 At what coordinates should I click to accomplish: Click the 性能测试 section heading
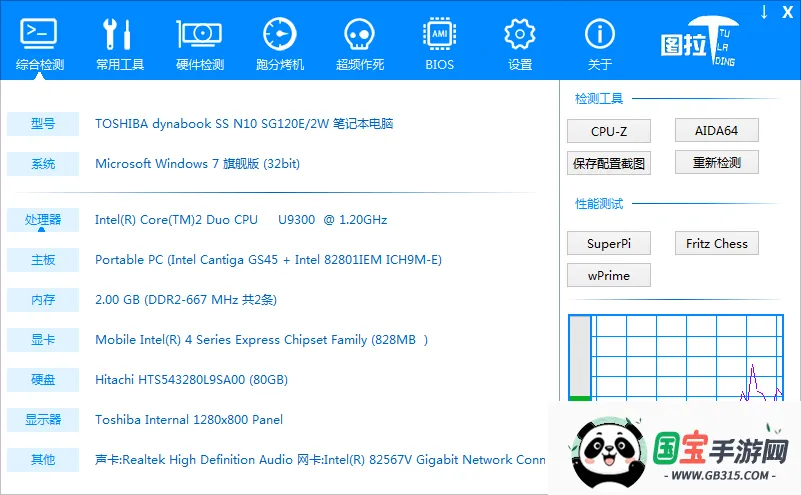click(599, 204)
